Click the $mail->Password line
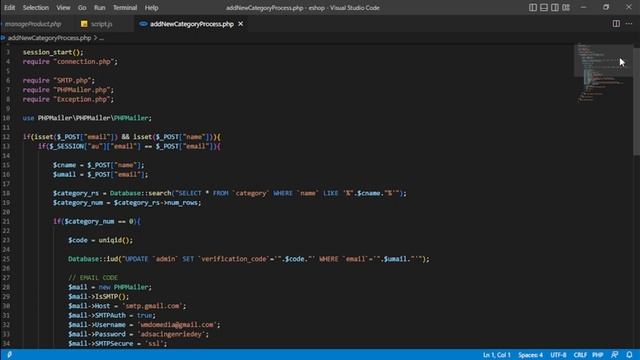Viewport: 640px width, 360px height. tap(138, 334)
